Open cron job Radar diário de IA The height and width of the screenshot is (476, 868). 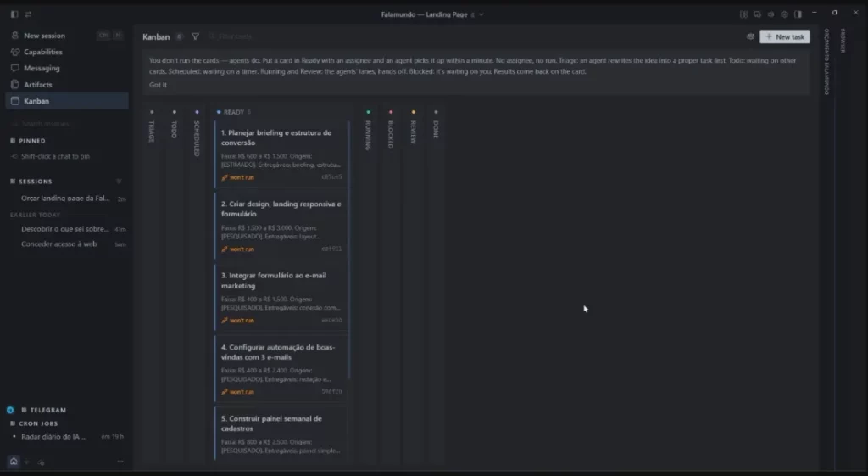tap(69, 437)
